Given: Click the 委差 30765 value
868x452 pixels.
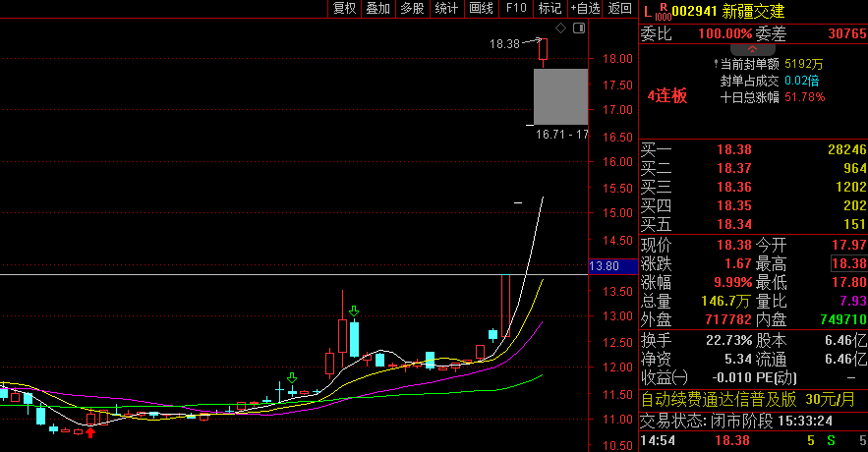Looking at the screenshot, I should coord(847,33).
